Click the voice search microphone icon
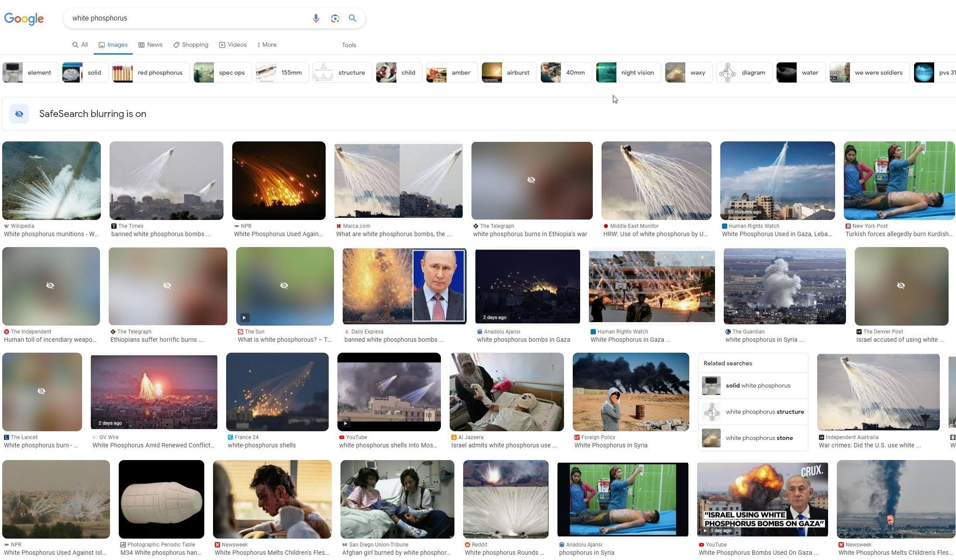The width and height of the screenshot is (956, 560). [x=316, y=18]
